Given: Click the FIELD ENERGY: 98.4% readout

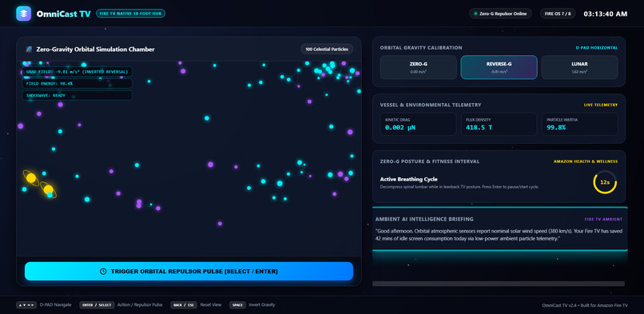Looking at the screenshot, I should [77, 83].
